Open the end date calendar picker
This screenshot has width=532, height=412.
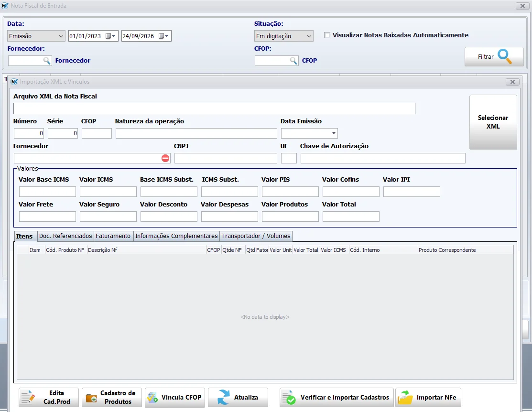click(164, 36)
